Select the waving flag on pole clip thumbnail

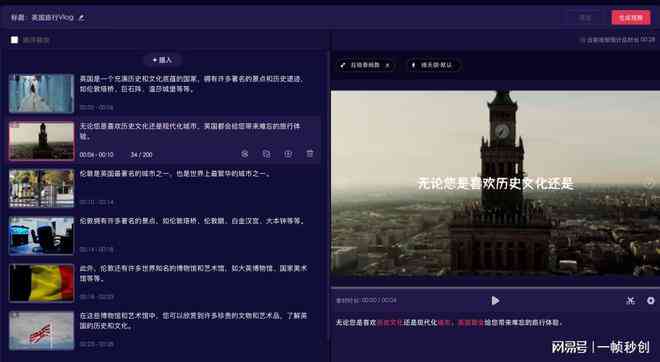pyautogui.click(x=41, y=331)
